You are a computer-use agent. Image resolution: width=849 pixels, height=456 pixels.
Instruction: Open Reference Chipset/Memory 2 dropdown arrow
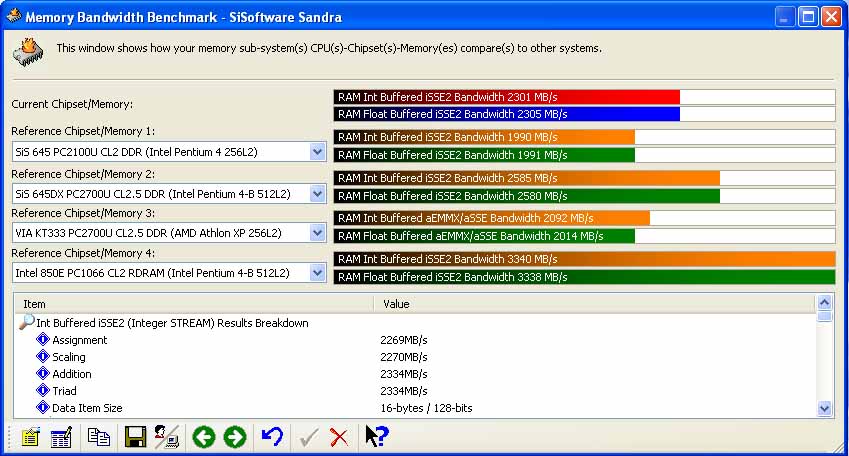(317, 193)
